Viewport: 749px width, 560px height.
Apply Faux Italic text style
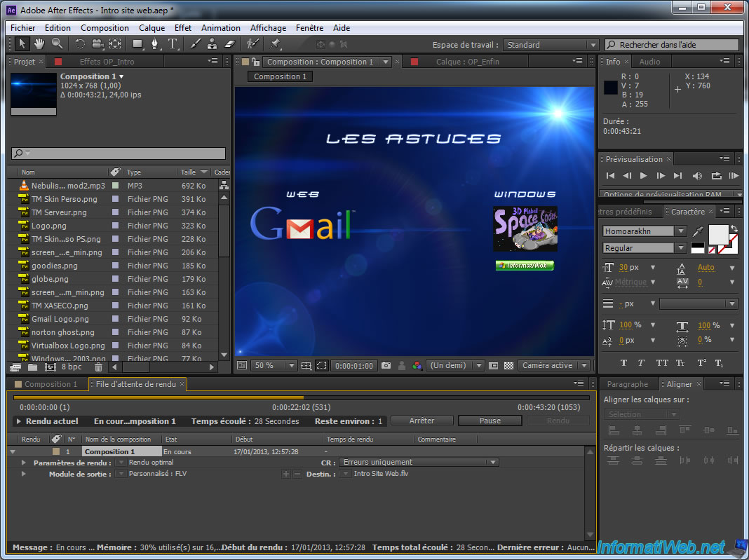pos(641,363)
